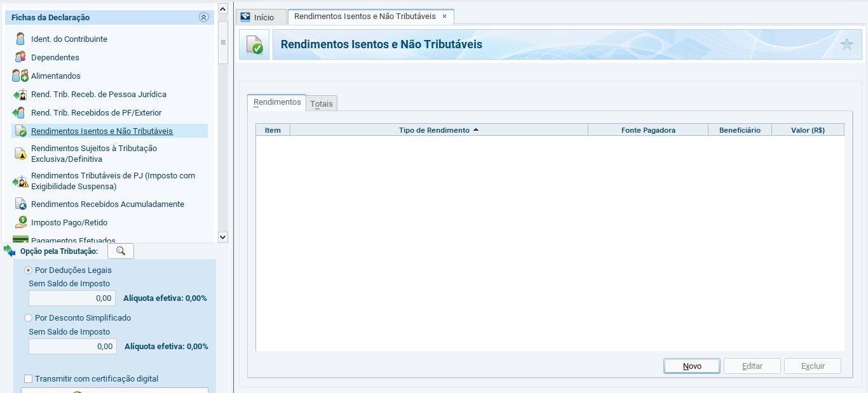Click the Ident. do Contribuinte icon
This screenshot has height=393, width=868.
(20, 39)
